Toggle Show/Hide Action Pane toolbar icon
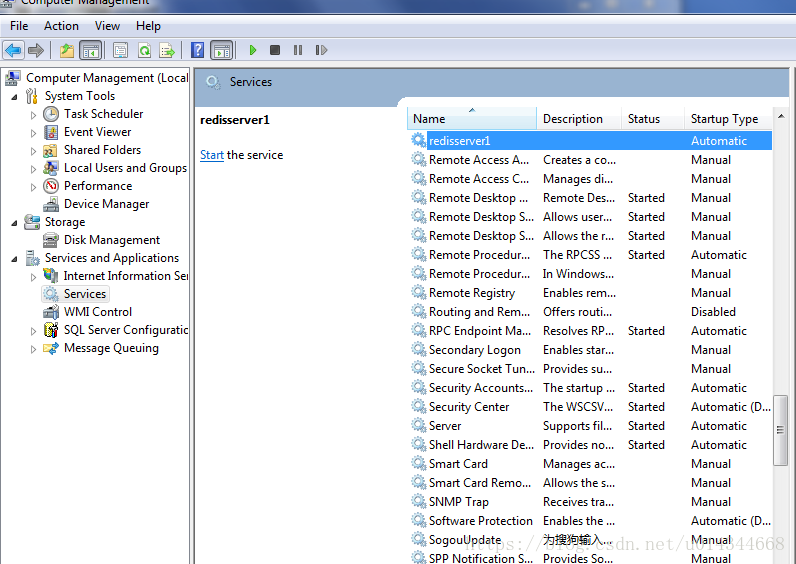 [222, 50]
